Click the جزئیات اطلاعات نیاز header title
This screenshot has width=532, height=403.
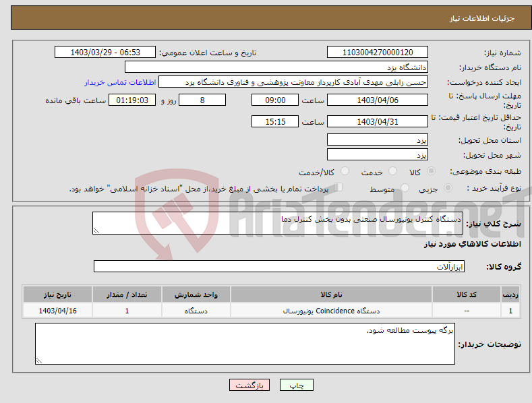point(482,18)
